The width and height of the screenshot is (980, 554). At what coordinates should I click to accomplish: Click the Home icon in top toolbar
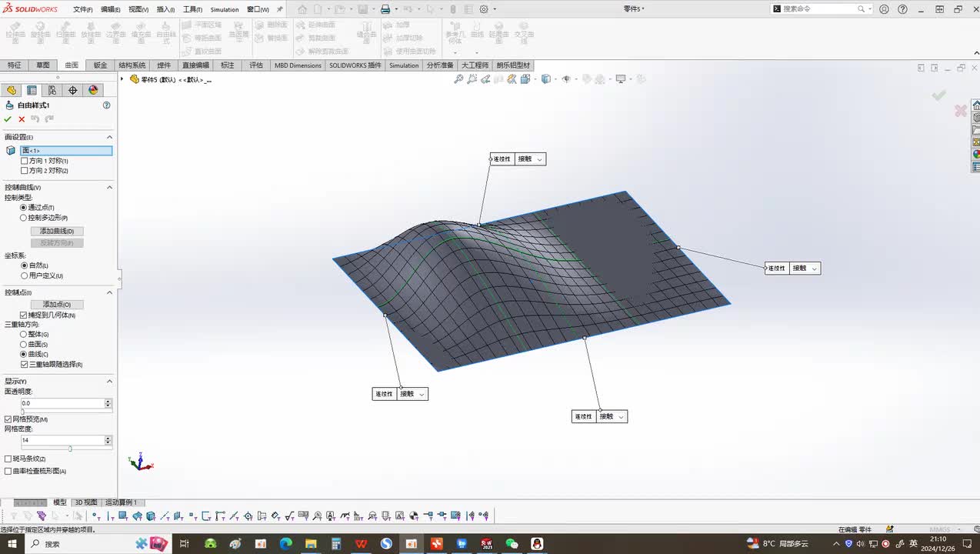[x=302, y=9]
